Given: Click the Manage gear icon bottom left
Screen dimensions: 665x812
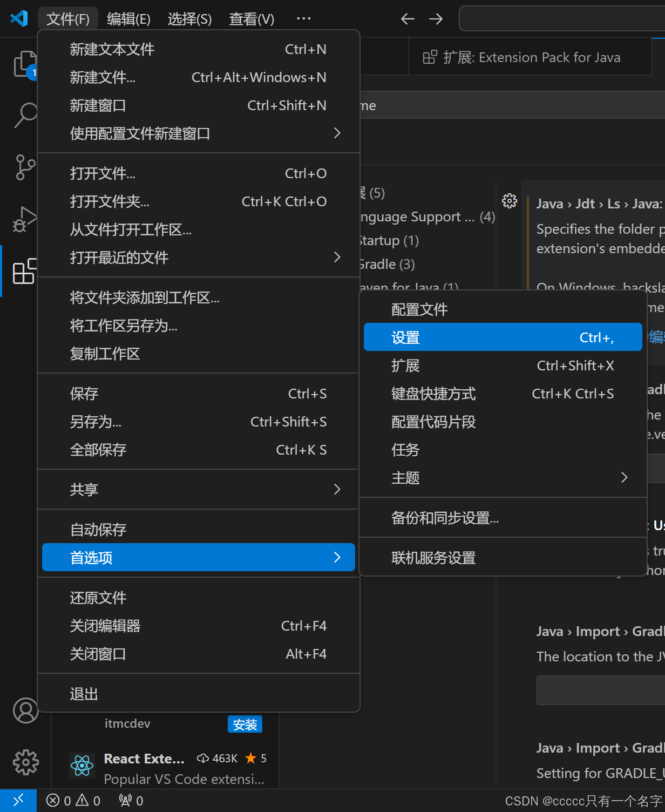Looking at the screenshot, I should point(25,762).
